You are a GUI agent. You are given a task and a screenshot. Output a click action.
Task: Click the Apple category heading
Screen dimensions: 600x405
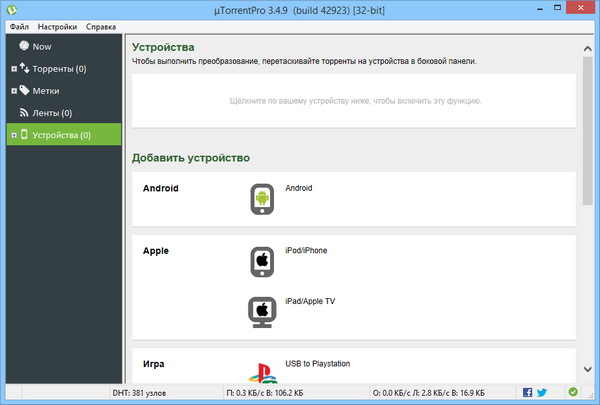pos(156,251)
